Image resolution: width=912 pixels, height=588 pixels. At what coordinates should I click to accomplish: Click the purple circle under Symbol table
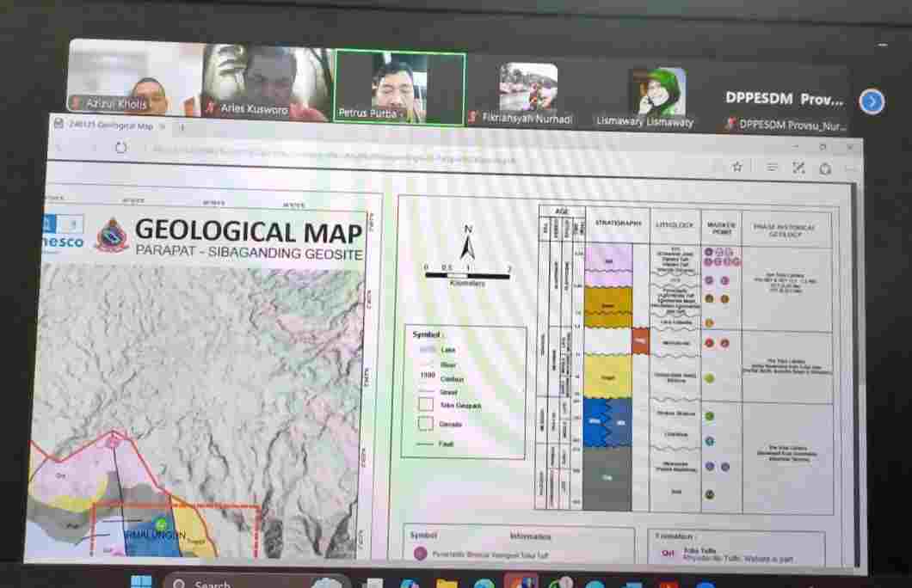(420, 554)
